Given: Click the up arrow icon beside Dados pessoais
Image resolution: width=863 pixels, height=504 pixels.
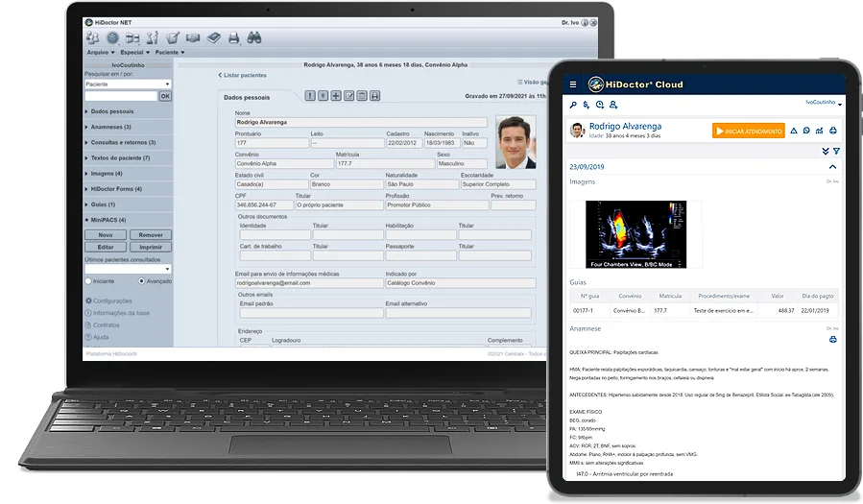Looking at the screenshot, I should pyautogui.click(x=324, y=96).
